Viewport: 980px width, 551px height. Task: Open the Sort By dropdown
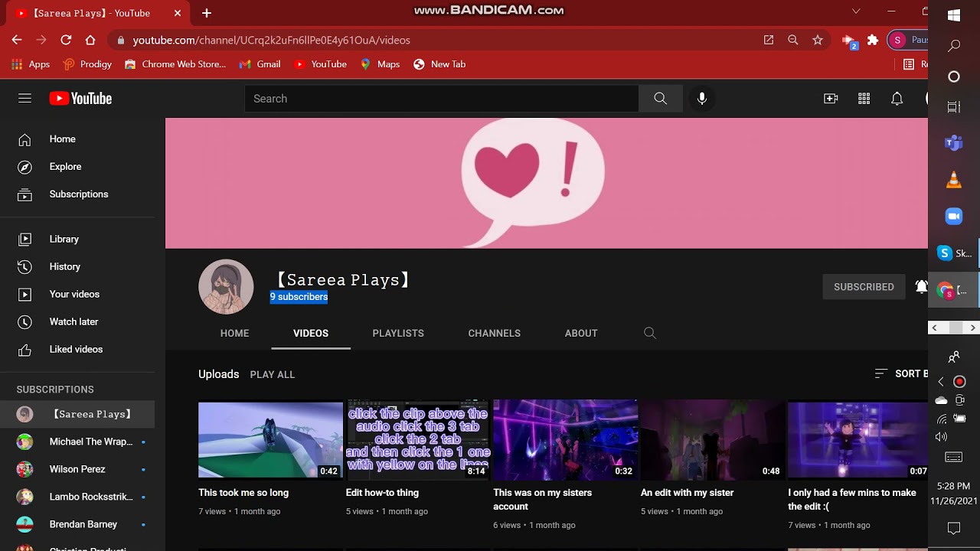point(901,373)
